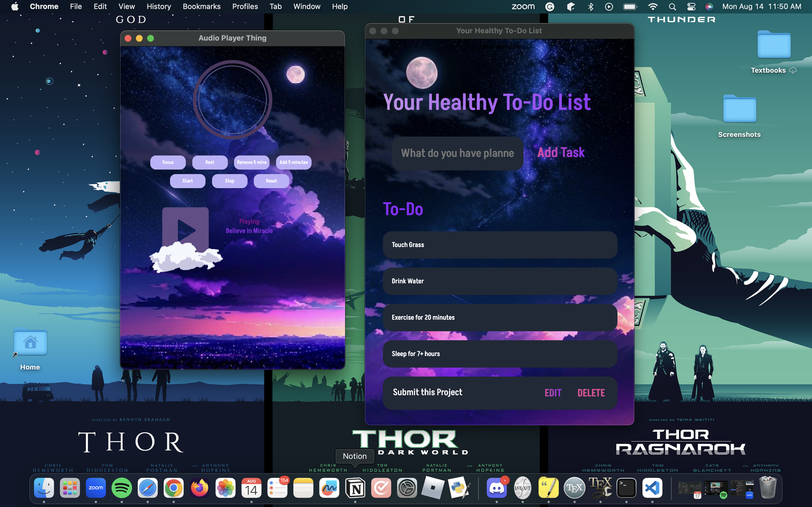812x507 pixels.
Task: Reset the timer
Action: click(271, 181)
